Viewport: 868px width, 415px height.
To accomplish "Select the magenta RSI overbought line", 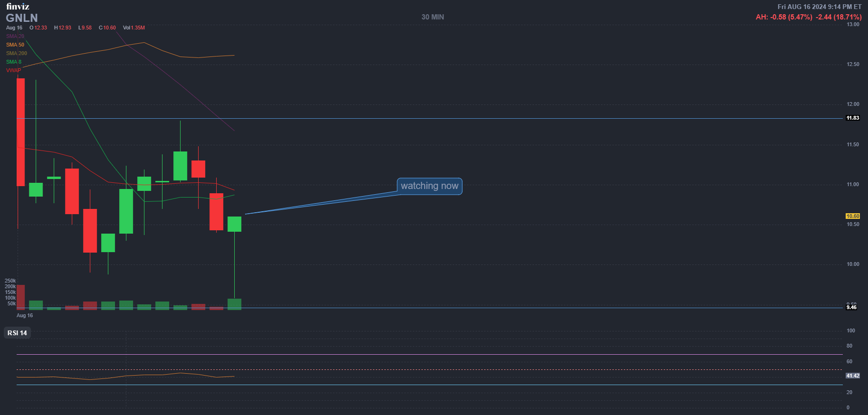I will 428,354.
